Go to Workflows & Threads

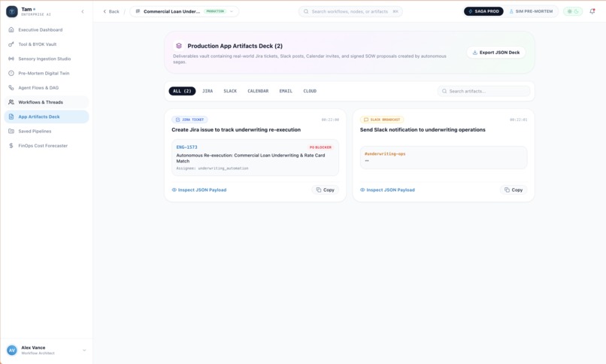(47, 102)
